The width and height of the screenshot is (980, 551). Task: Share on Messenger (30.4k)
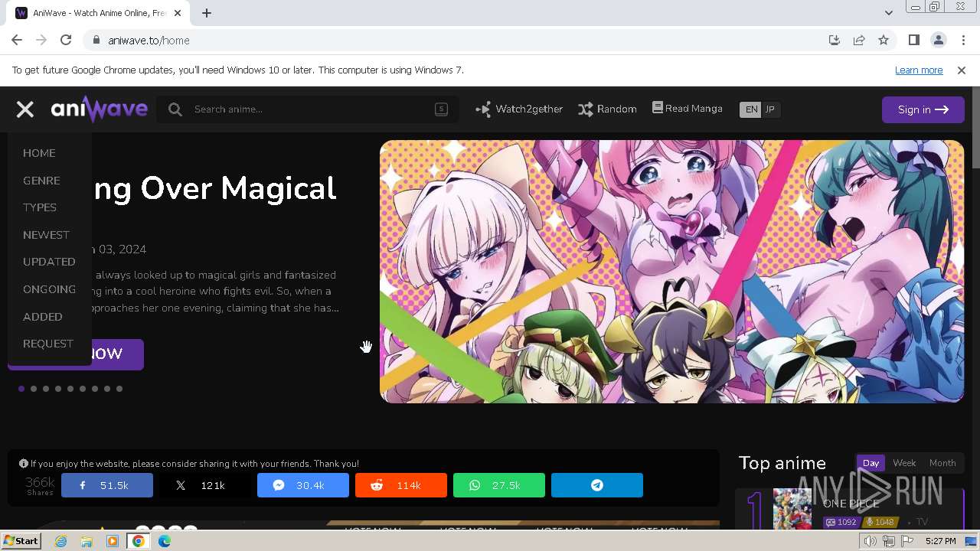pyautogui.click(x=303, y=485)
